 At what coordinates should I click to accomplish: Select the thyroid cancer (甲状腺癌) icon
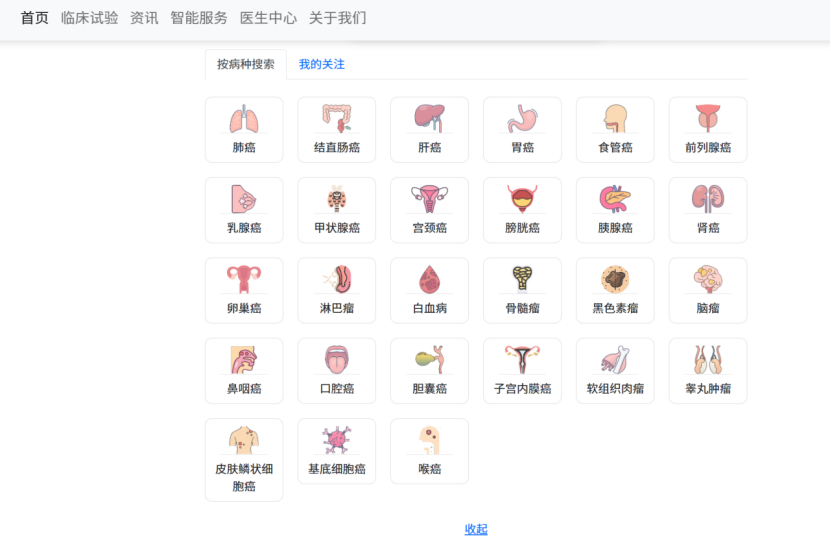tap(337, 199)
